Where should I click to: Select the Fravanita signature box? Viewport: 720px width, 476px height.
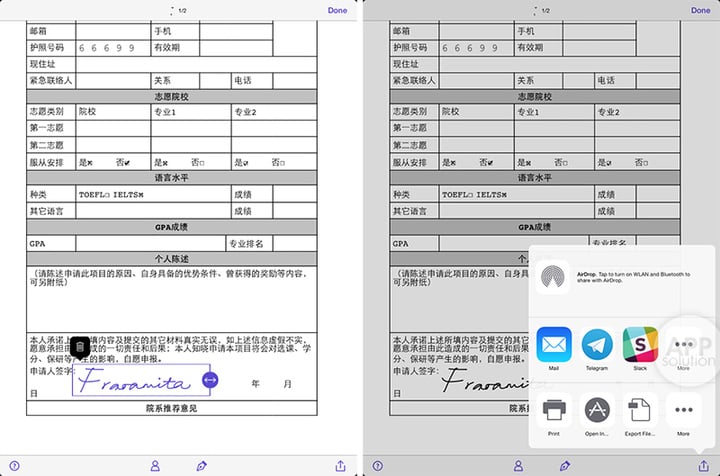135,381
